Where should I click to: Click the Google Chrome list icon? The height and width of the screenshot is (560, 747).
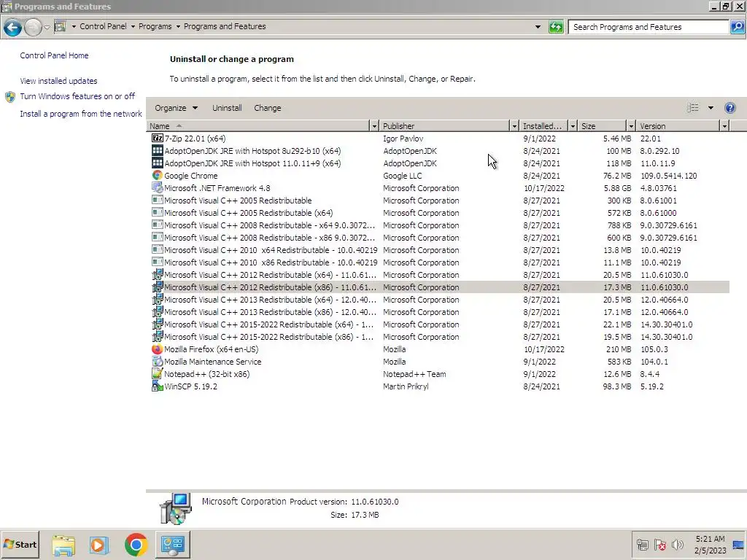(x=158, y=175)
